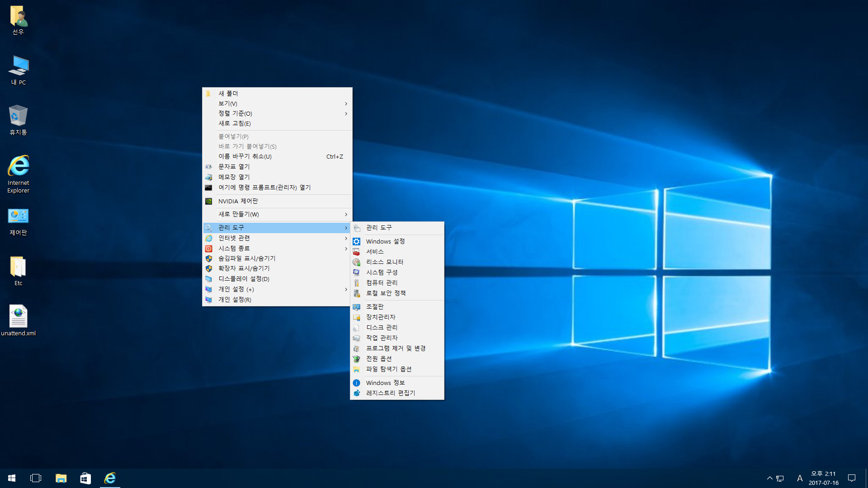This screenshot has height=488, width=868.
Task: Choose 메모장 열기 entry
Action: coord(277,177)
